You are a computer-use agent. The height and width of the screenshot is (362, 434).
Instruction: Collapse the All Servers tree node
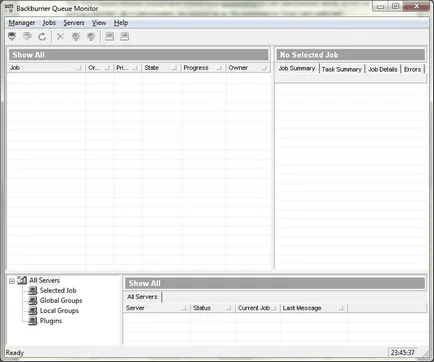click(12, 281)
